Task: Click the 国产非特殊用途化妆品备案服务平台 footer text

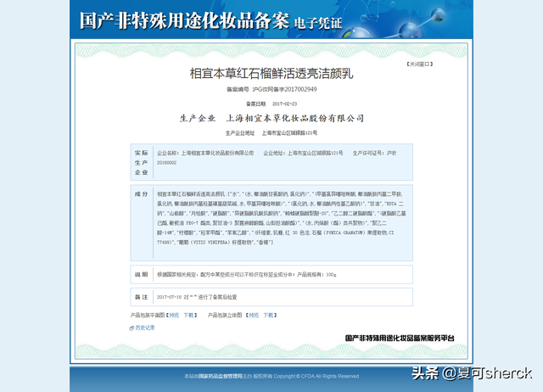Action: (x=400, y=338)
